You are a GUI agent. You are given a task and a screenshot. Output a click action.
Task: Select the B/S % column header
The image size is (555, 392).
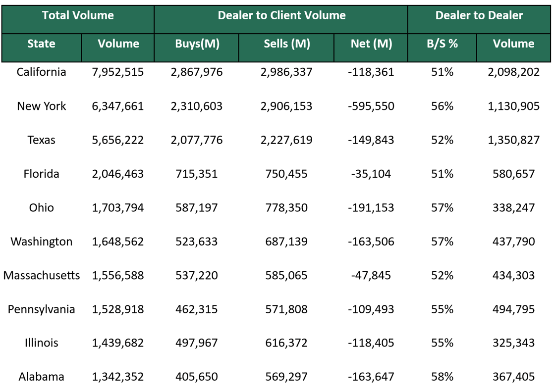click(442, 48)
